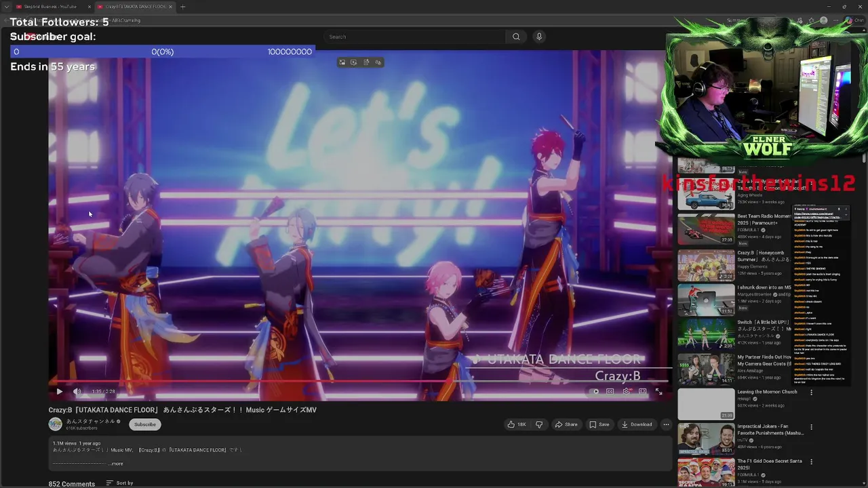Select the Crazy:B UTAKATA DANCE FLOOR tab

[x=135, y=7]
